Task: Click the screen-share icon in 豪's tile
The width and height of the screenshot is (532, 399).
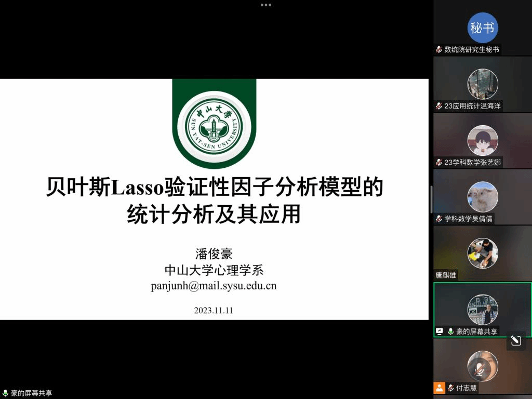Action: (440, 331)
